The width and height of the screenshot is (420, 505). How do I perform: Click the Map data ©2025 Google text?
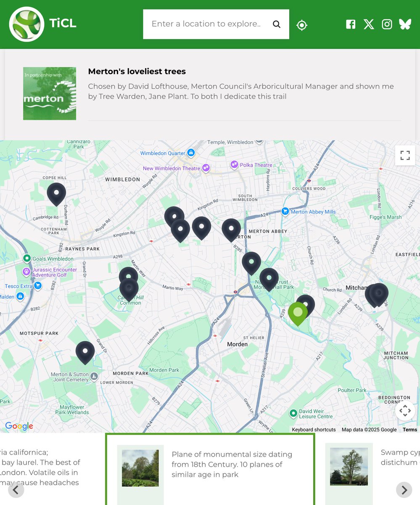click(369, 430)
